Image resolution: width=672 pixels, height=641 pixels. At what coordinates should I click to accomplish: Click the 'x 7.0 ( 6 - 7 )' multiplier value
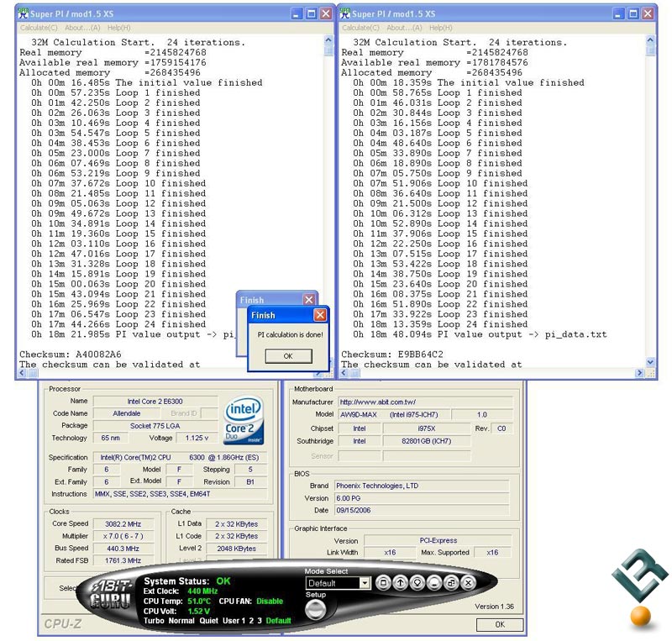123,536
